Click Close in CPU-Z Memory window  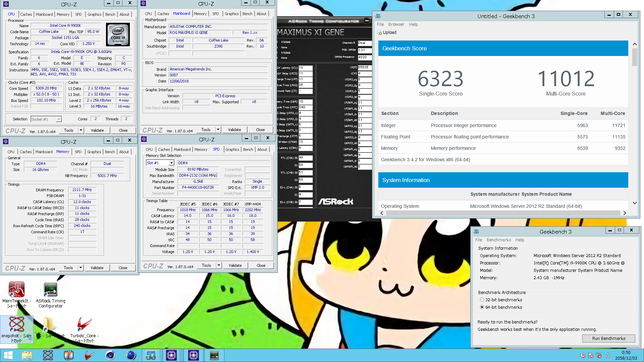[123, 268]
